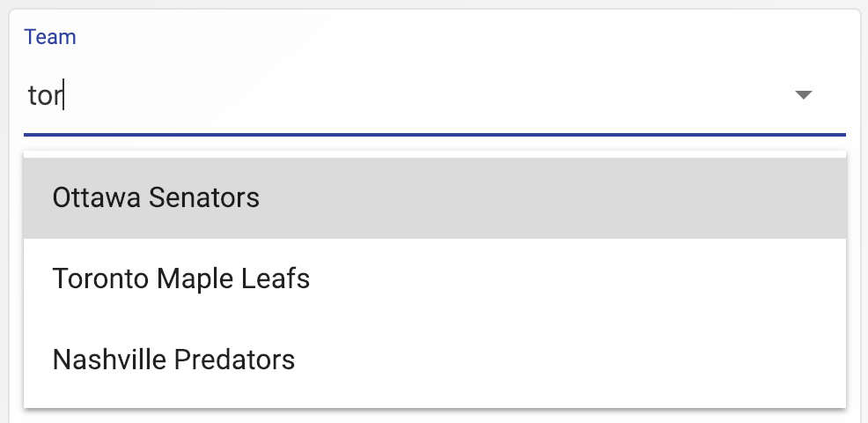Screen dimensions: 868x423
Task: Set team to Nashville Predators
Action: pos(173,360)
